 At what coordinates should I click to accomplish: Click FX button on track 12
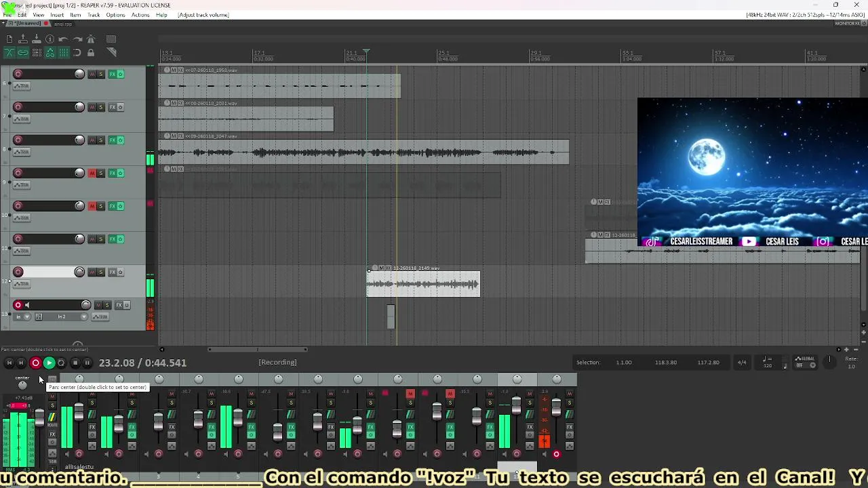pos(113,272)
